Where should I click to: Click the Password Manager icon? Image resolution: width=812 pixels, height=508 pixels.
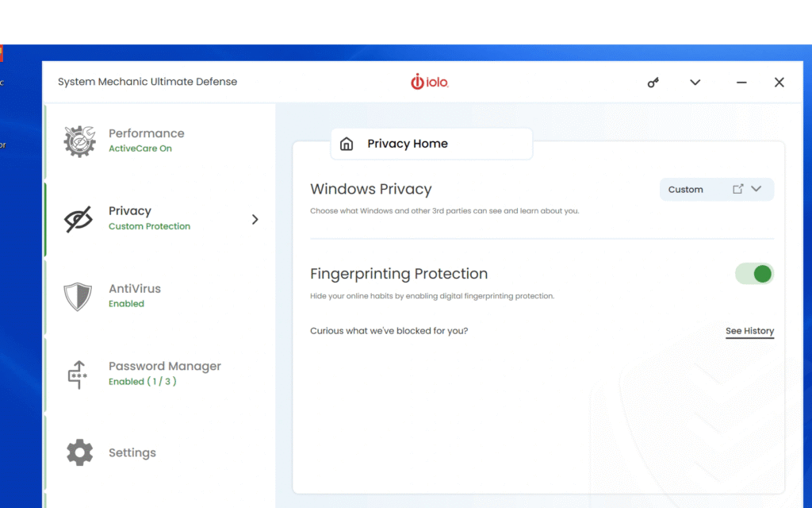click(x=78, y=375)
